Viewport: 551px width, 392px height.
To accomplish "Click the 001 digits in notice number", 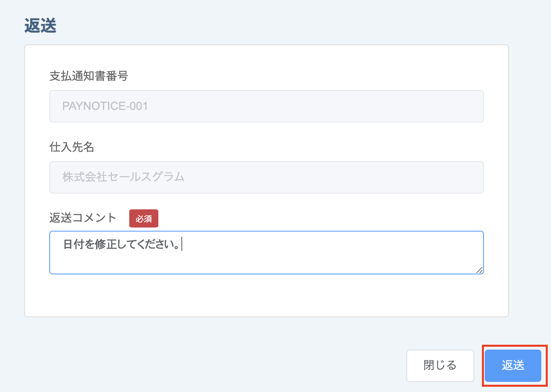I will click(139, 106).
